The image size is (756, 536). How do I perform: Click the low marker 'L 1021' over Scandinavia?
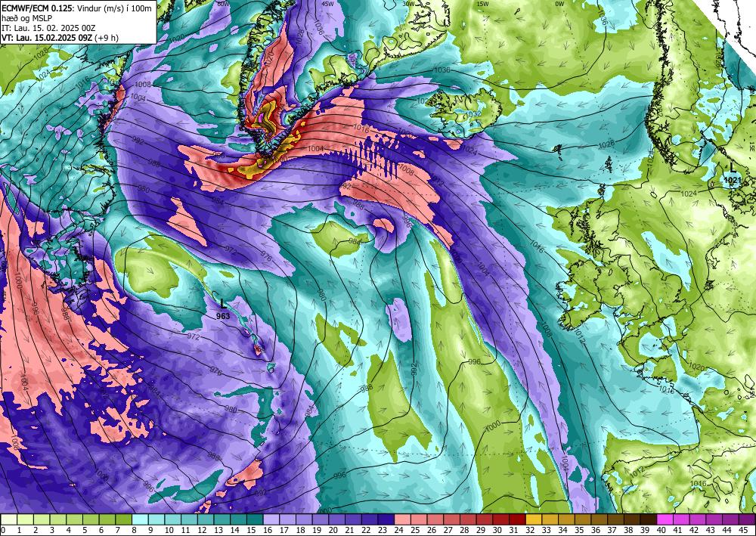(x=732, y=174)
